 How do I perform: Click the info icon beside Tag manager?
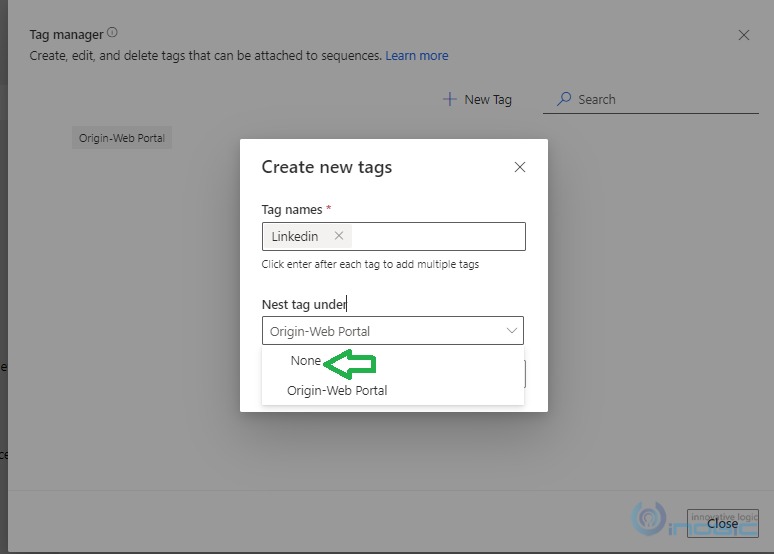click(113, 33)
